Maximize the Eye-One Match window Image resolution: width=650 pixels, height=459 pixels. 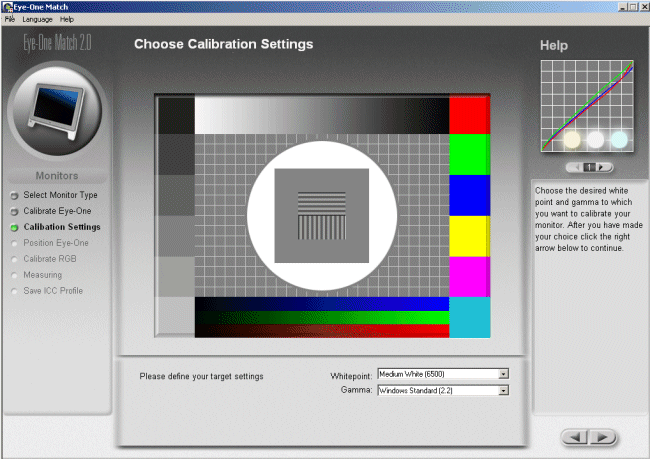click(633, 7)
